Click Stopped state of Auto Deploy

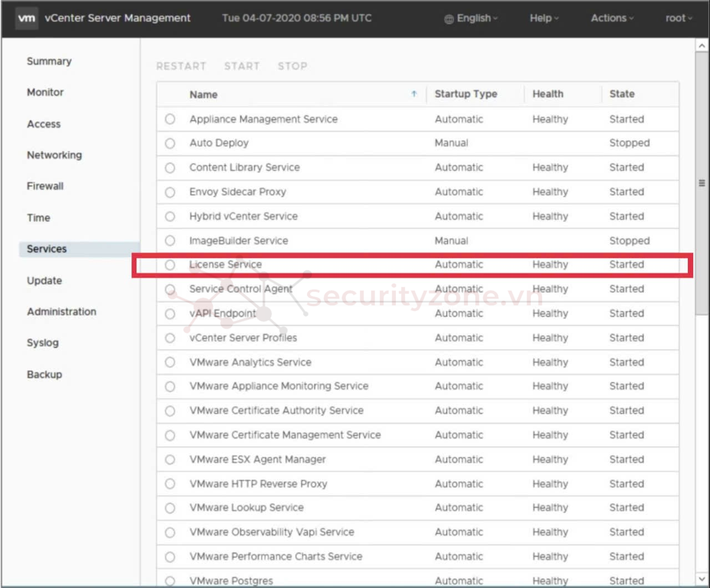pyautogui.click(x=629, y=143)
